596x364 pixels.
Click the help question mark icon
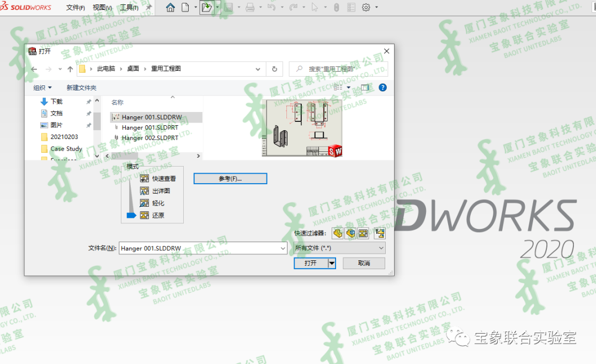point(383,87)
